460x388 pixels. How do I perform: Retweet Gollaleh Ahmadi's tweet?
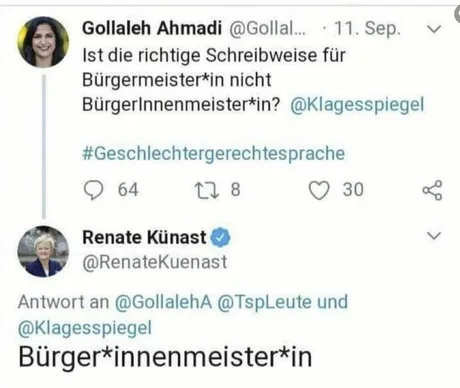pyautogui.click(x=207, y=190)
